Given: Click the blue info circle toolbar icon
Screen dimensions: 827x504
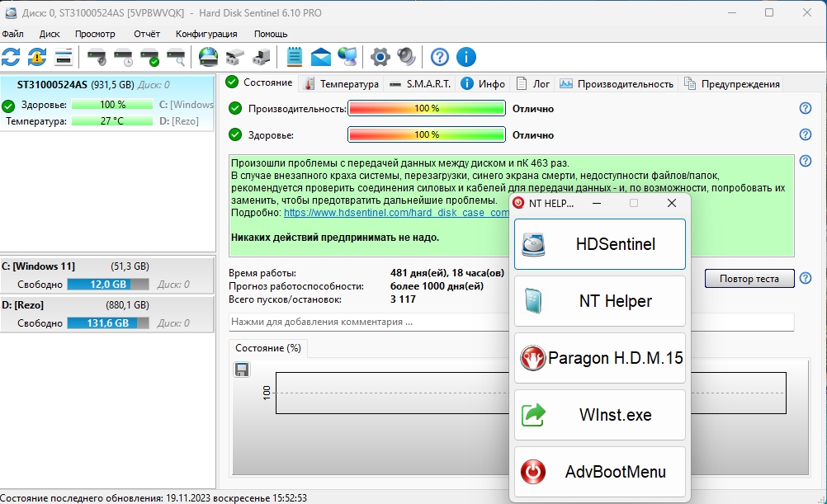Looking at the screenshot, I should click(466, 57).
